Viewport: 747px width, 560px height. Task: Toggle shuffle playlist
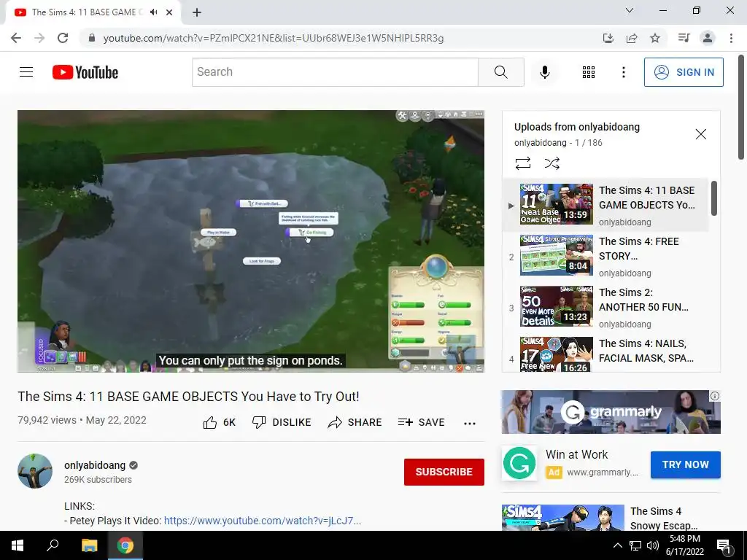click(551, 163)
